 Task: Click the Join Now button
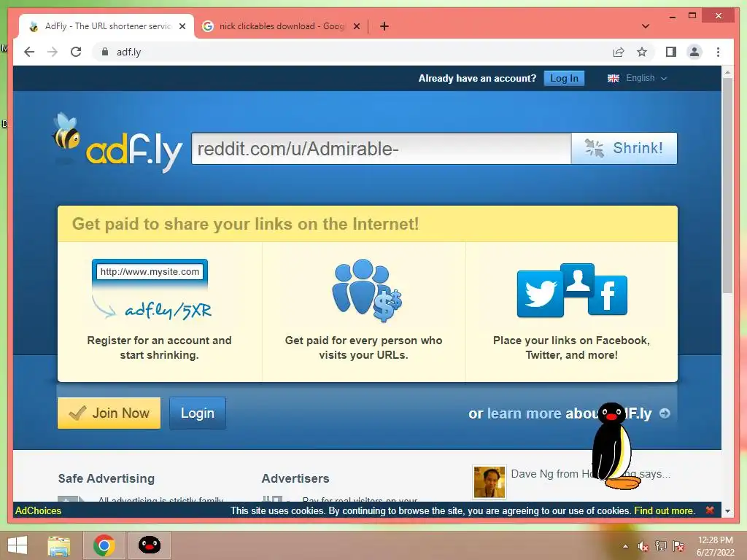109,413
